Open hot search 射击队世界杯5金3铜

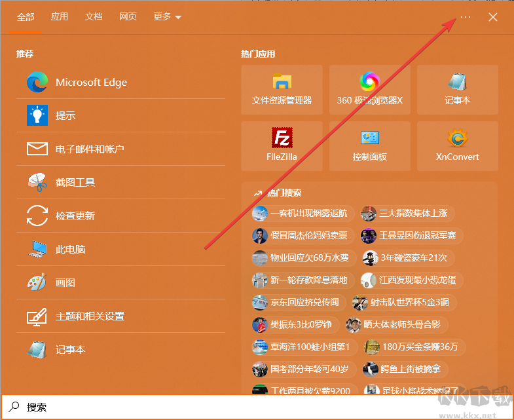click(x=404, y=303)
